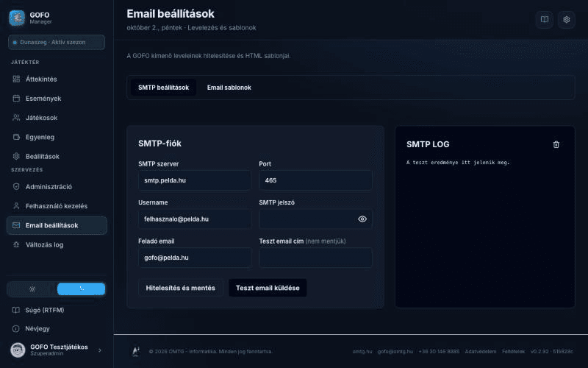Focus the Teszt email cím input field
Viewport: 588px width, 368px height.
[315, 258]
